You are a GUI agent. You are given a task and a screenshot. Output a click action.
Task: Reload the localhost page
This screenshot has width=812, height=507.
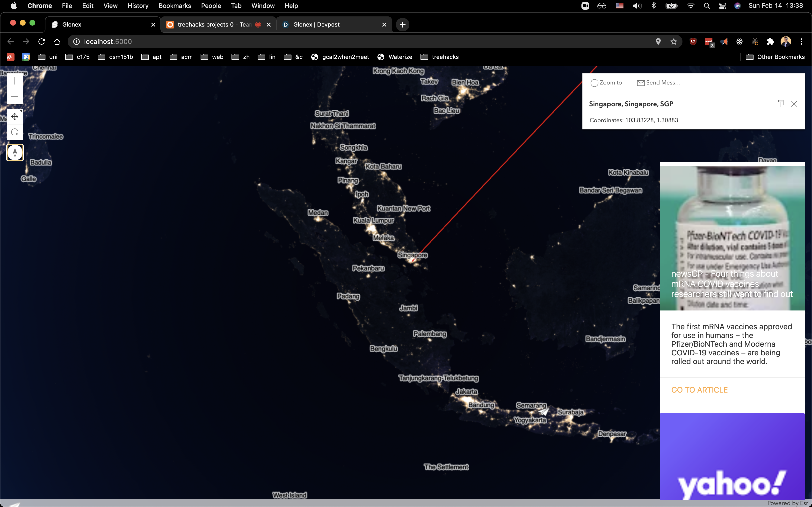[x=42, y=42]
